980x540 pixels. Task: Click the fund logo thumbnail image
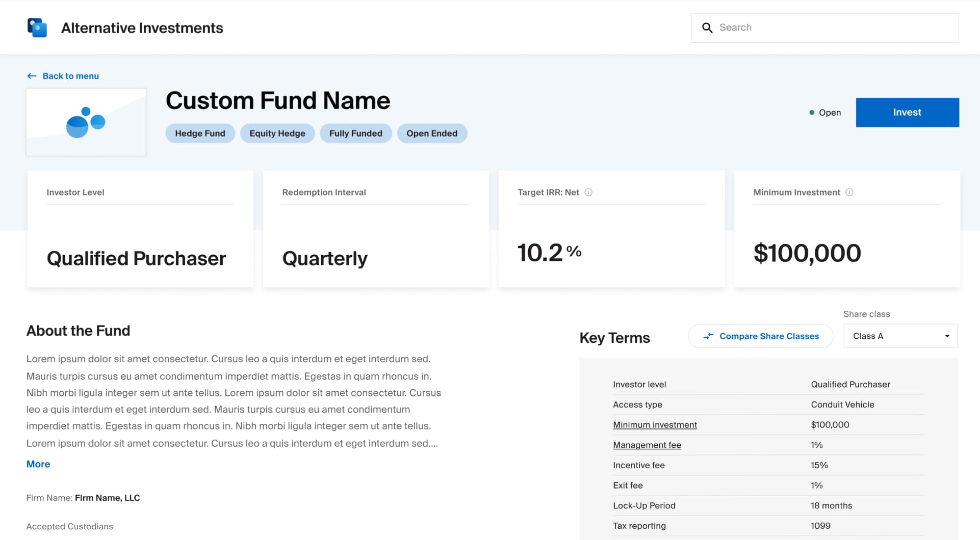click(86, 122)
